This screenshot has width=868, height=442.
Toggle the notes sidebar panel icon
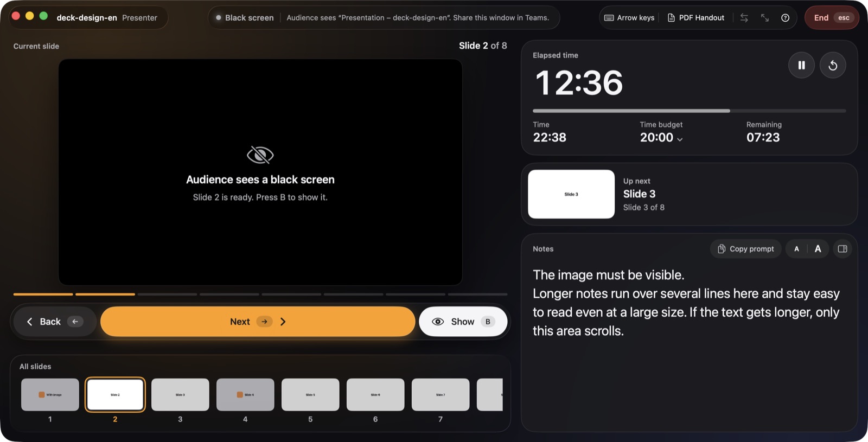pos(843,249)
